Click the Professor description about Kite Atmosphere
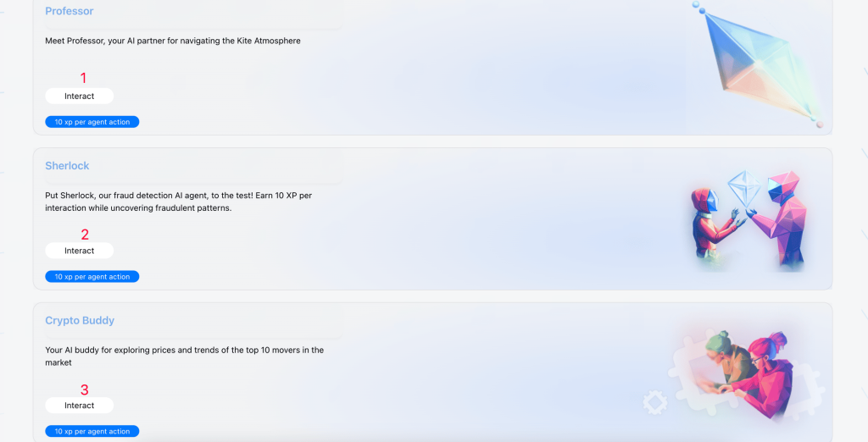The width and height of the screenshot is (868, 442). (x=173, y=41)
